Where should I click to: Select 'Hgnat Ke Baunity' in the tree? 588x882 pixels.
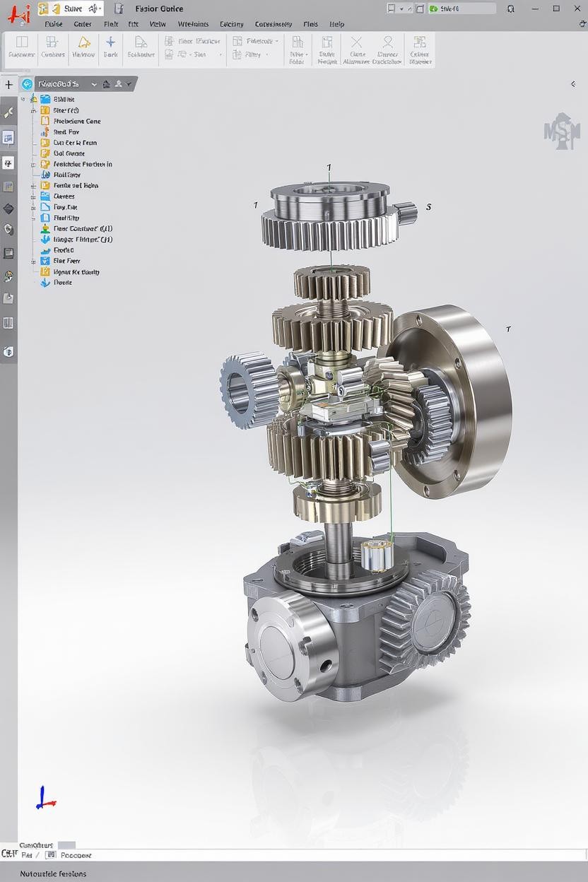click(x=76, y=272)
